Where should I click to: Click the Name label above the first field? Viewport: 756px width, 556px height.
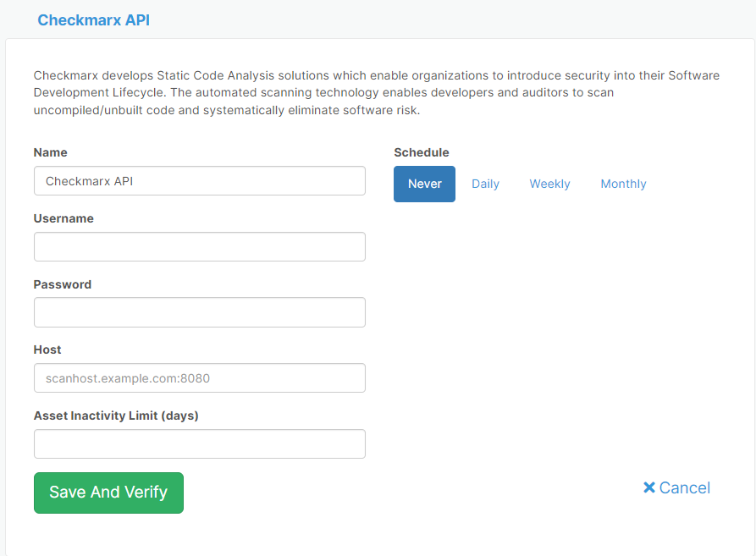click(50, 152)
